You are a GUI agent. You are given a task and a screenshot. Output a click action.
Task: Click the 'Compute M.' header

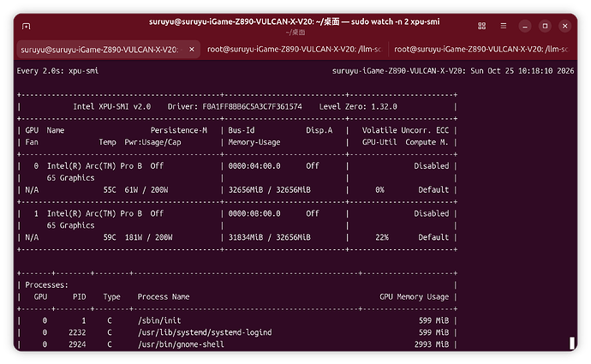coord(427,142)
